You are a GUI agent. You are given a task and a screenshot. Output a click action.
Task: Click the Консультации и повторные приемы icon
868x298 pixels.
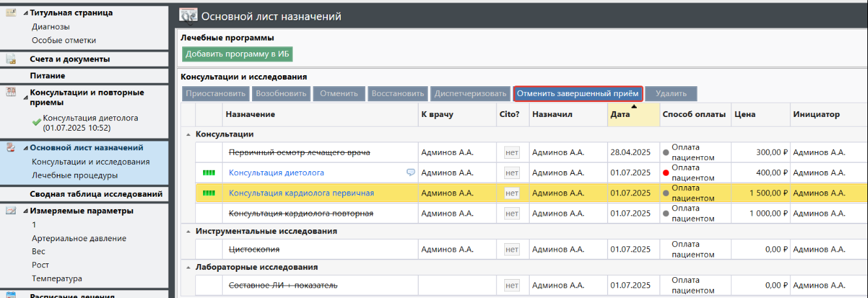click(11, 92)
